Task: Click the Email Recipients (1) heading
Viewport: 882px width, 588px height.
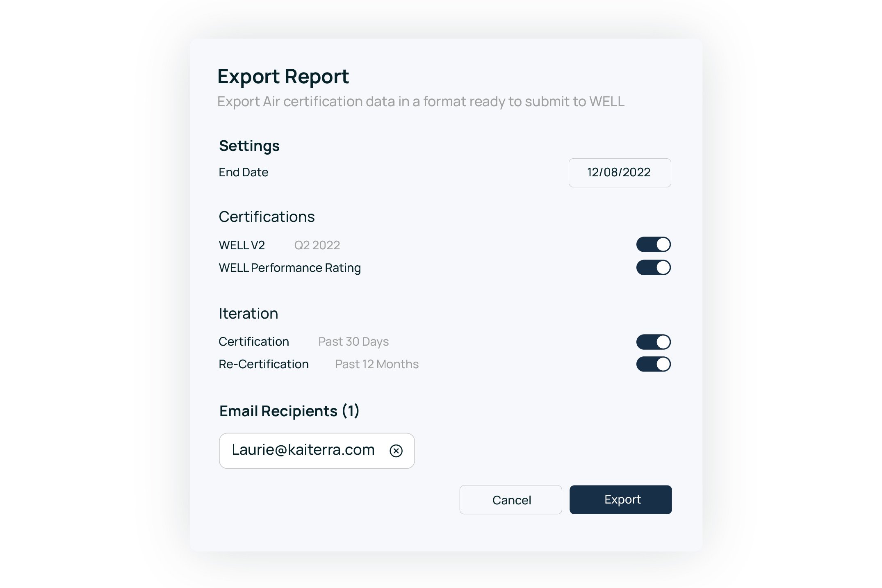Action: (x=289, y=411)
